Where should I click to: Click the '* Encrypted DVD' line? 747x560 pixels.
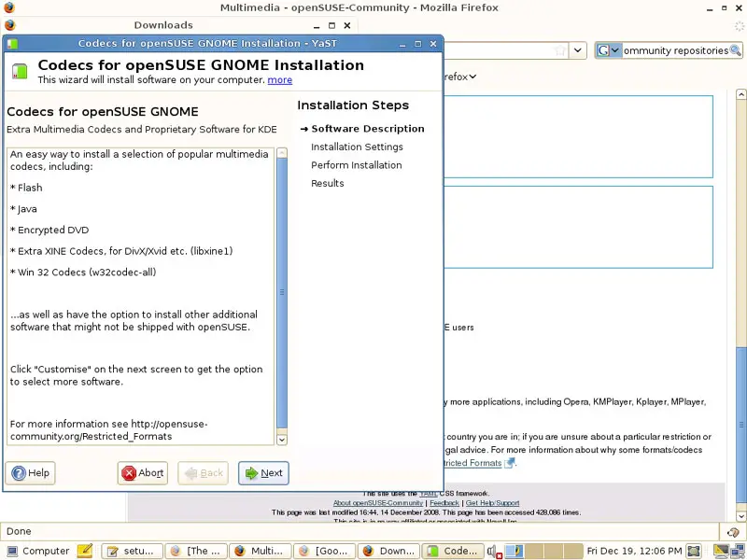49,230
